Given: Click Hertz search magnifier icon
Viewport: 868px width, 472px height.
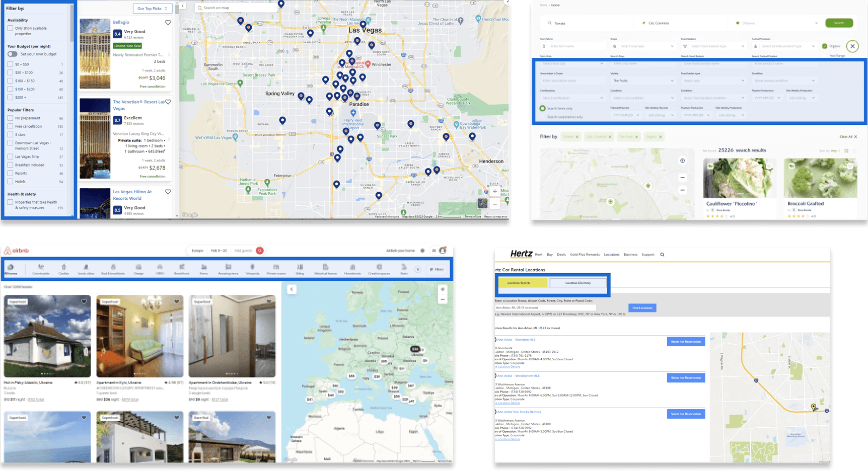Looking at the screenshot, I should (x=662, y=255).
